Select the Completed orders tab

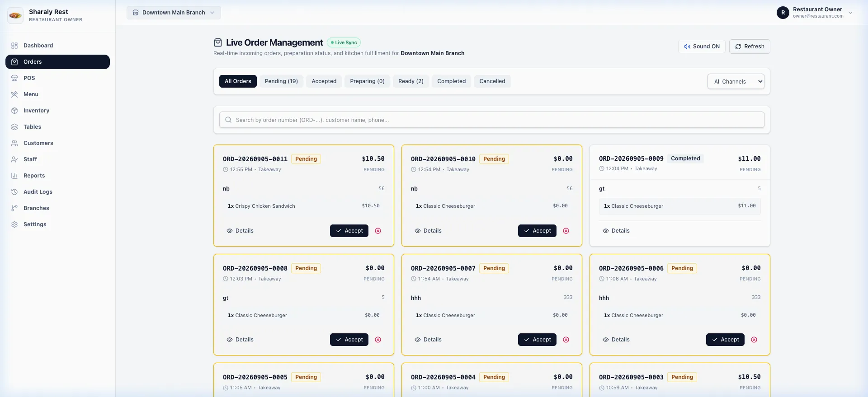(451, 81)
